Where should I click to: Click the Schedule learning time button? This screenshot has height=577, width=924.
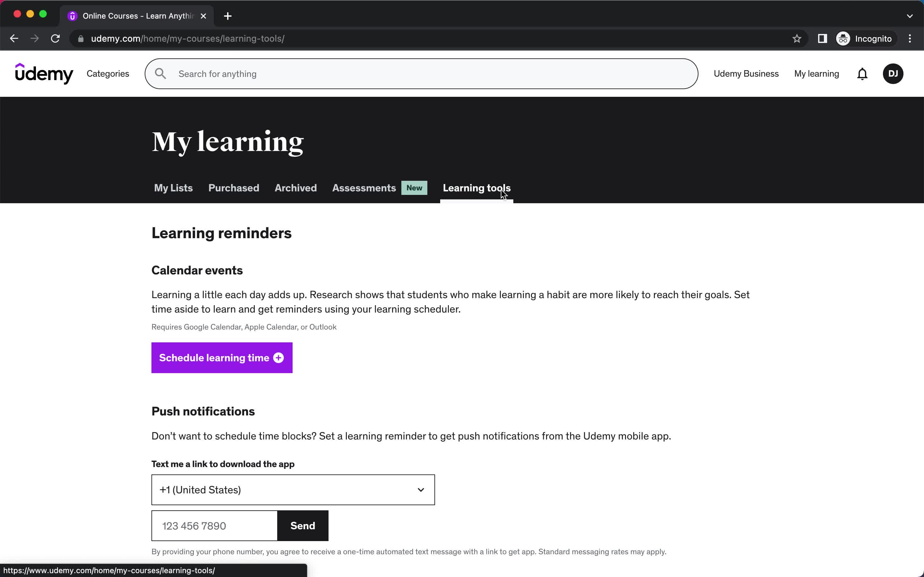click(221, 358)
